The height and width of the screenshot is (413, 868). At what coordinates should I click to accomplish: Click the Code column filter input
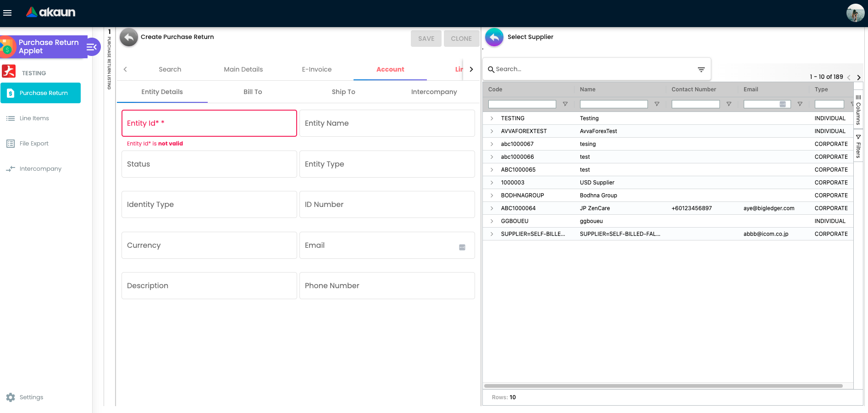click(x=522, y=104)
